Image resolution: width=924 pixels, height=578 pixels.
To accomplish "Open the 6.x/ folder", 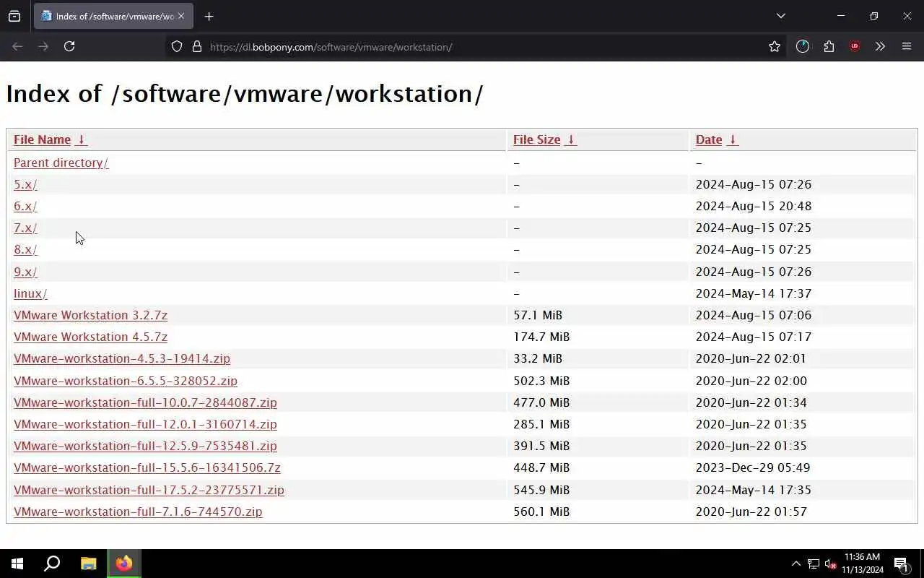I will [25, 206].
